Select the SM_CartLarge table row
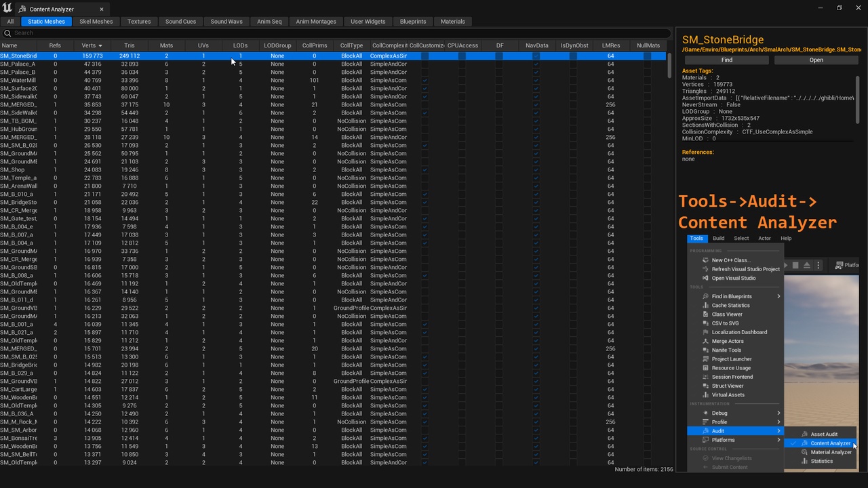Image resolution: width=868 pixels, height=488 pixels. tap(332, 389)
